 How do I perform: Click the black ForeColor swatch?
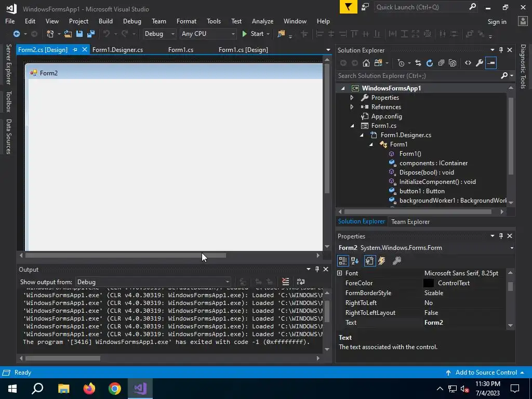428,283
